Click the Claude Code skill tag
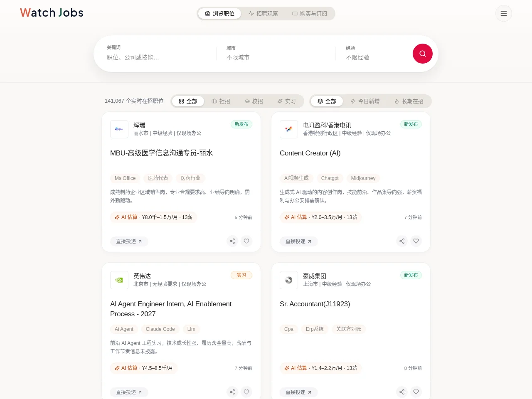Viewport: 532px width, 399px height. pyautogui.click(x=160, y=329)
